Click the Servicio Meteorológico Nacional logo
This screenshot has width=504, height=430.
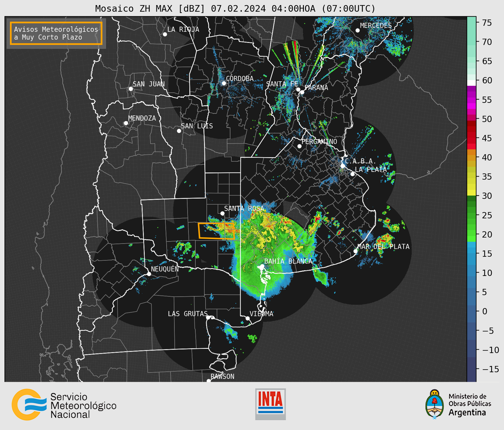click(x=64, y=405)
